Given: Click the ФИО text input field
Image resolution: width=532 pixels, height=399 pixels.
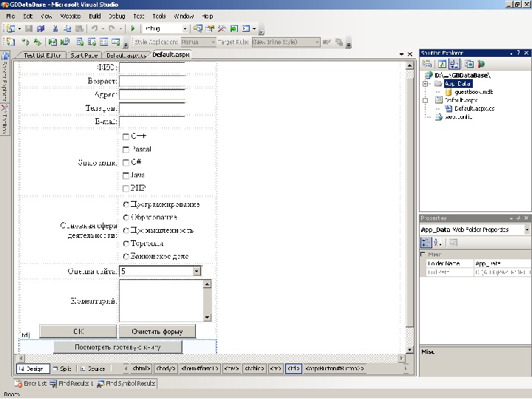Looking at the screenshot, I should coord(152,68).
